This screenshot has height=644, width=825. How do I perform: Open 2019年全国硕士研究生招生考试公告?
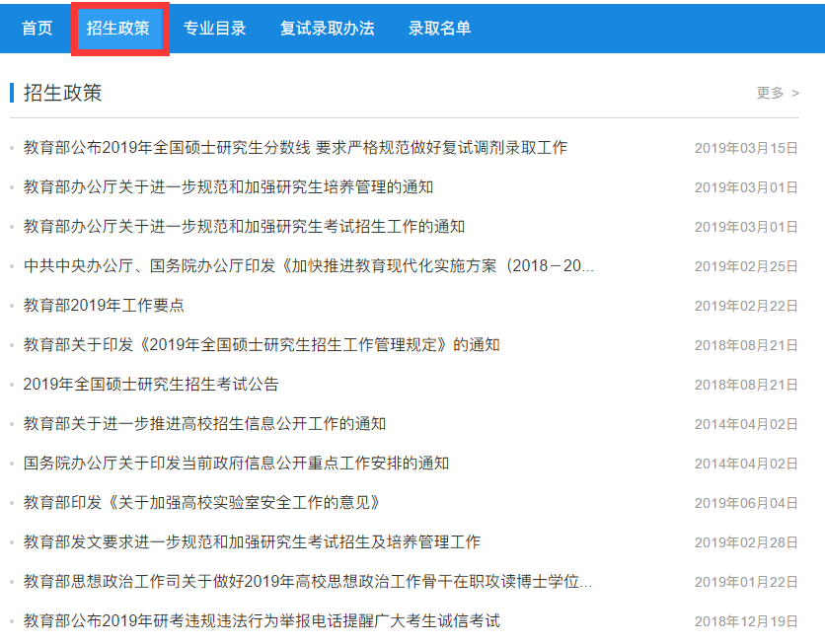(x=151, y=385)
